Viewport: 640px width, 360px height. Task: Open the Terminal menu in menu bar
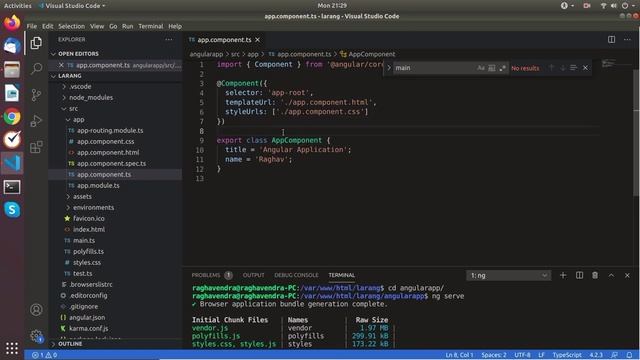(151, 26)
